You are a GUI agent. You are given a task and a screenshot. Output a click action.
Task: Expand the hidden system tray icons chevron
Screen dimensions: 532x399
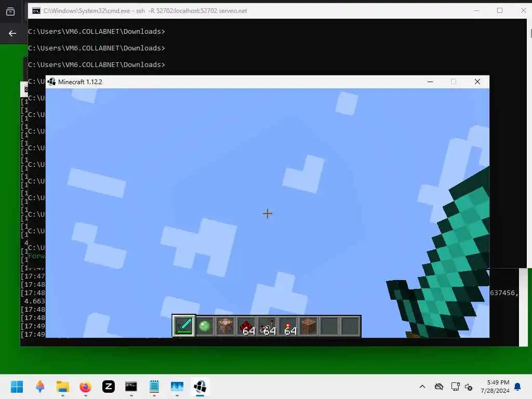point(422,387)
